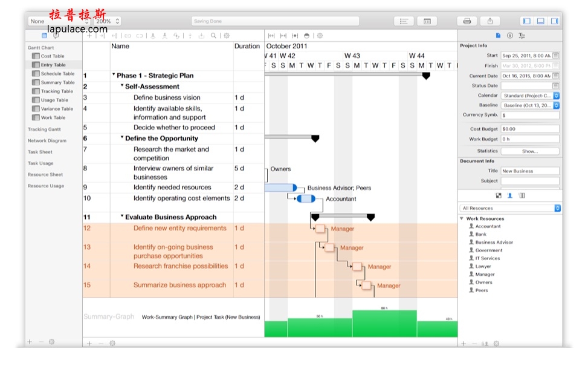
Task: Open calendar picker beside Current Date
Action: point(556,76)
